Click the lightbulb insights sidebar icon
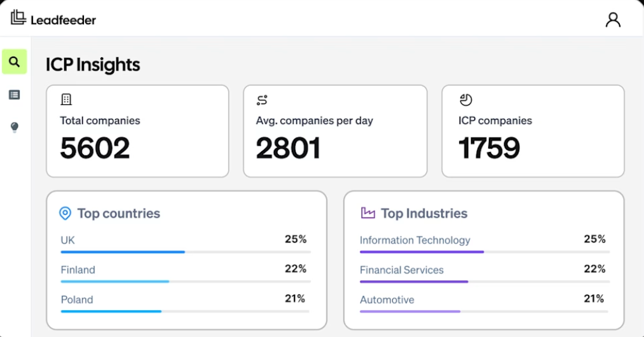The height and width of the screenshot is (337, 644). pos(15,127)
